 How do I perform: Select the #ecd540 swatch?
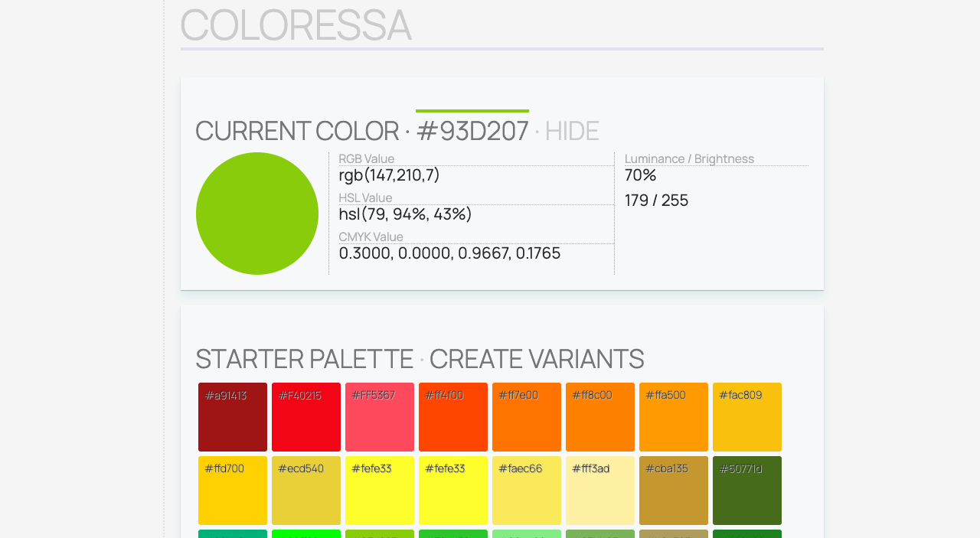coord(306,491)
